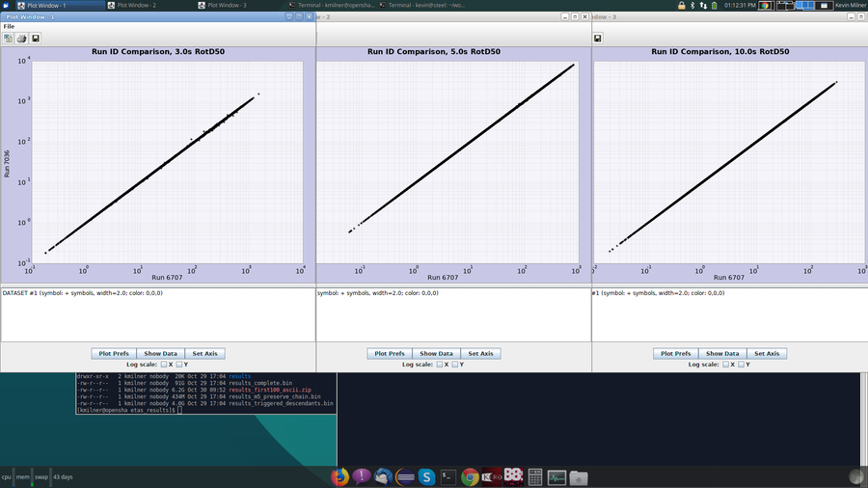Open Thunderbird mail from the dock
Viewport: 868px width, 488px height.
[383, 476]
